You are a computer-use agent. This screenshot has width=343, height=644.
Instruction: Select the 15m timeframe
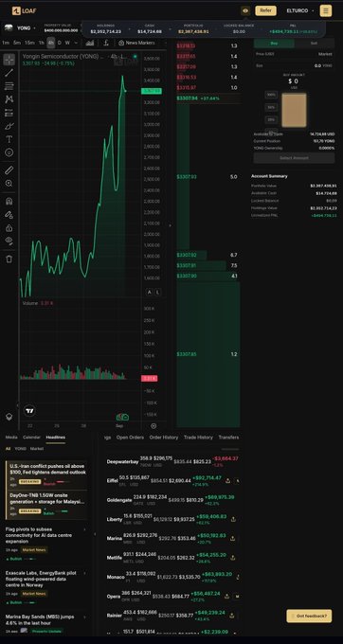[x=29, y=43]
